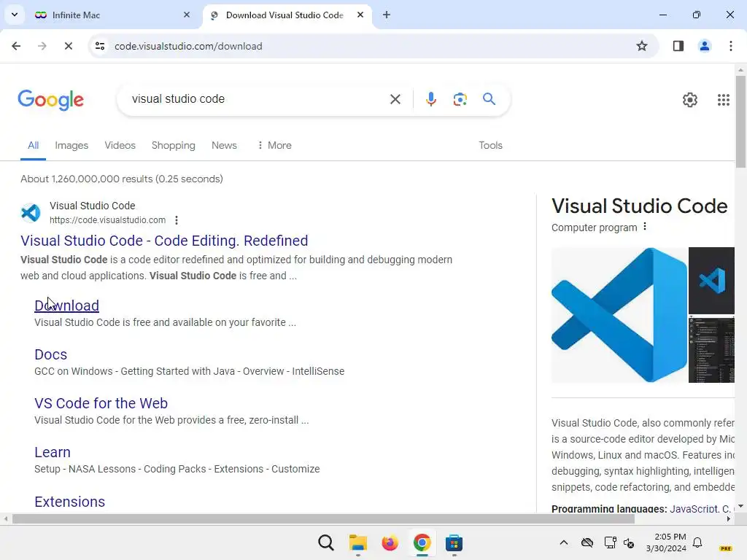
Task: Launch Firefox from the taskbar
Action: click(x=390, y=542)
